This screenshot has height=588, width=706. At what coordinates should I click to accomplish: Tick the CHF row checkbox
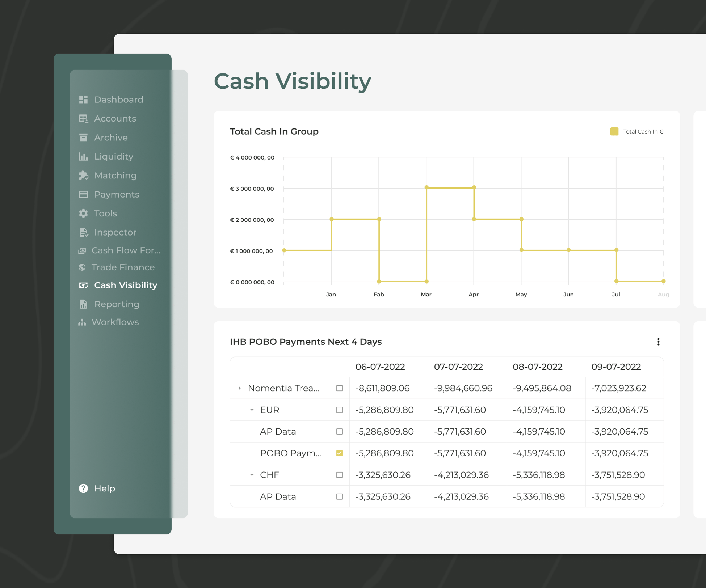tap(339, 475)
